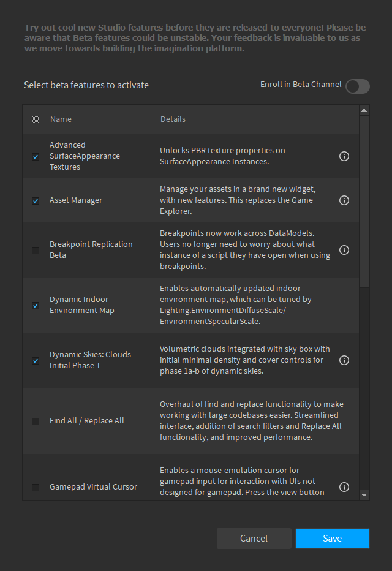The image size is (392, 571).
Task: Click the scrollbar up arrow
Action: click(364, 110)
